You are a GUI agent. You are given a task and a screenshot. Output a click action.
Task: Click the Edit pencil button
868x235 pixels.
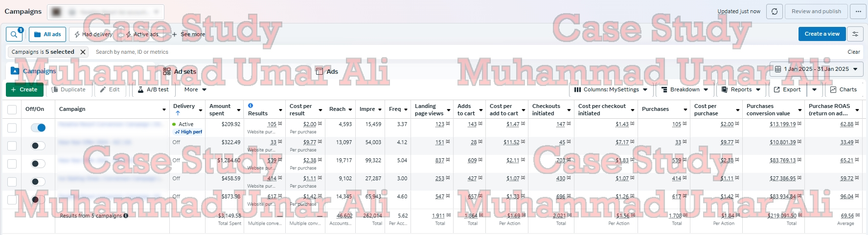[110, 89]
